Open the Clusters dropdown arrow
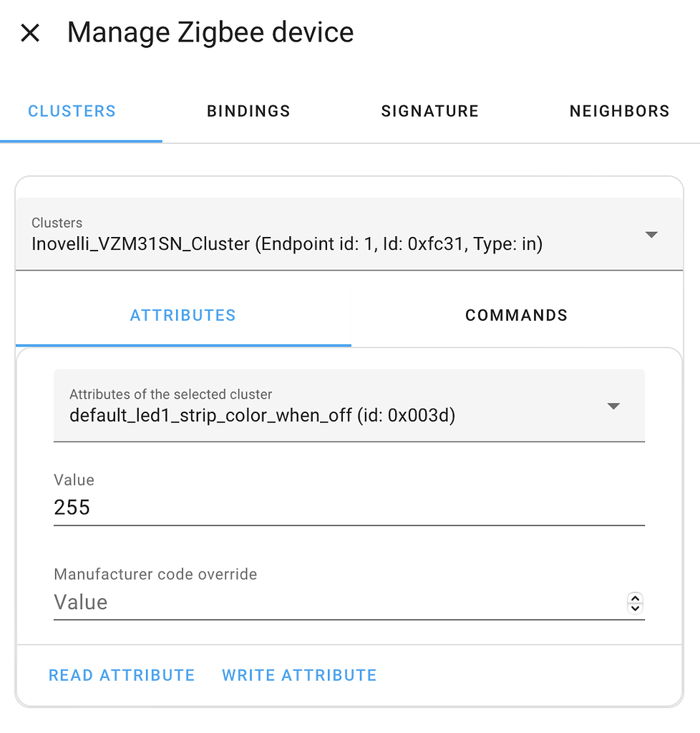The image size is (700, 733). 651,234
